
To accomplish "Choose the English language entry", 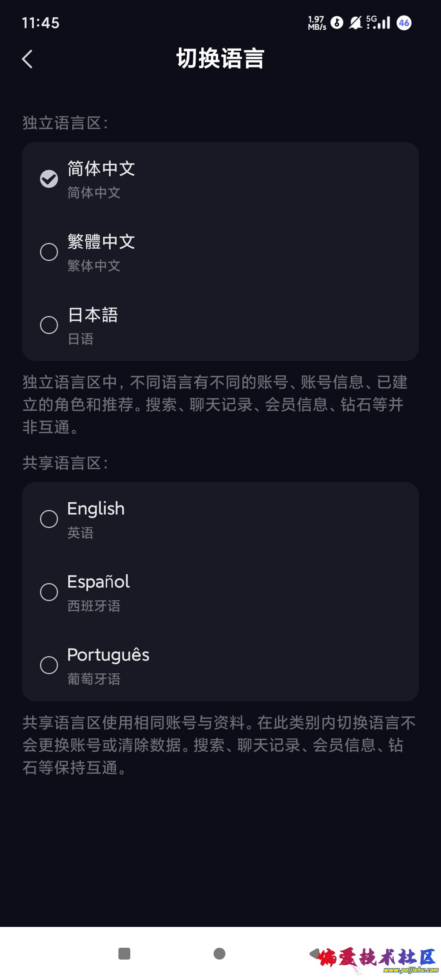I will (96, 509).
